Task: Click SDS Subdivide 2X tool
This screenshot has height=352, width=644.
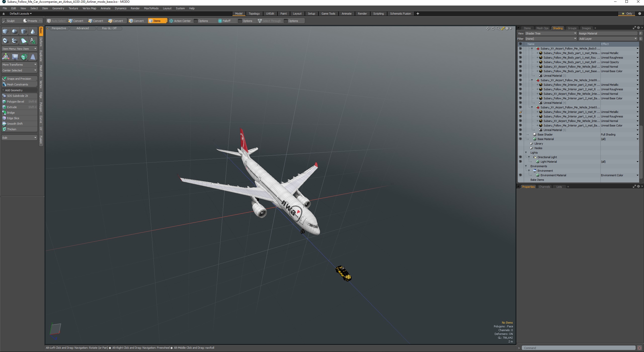Action: [x=20, y=96]
